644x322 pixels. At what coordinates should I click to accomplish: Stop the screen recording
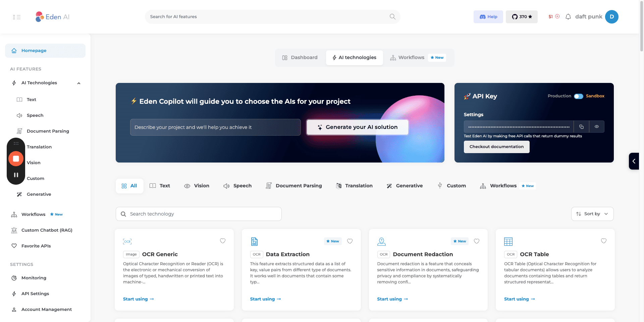pyautogui.click(x=16, y=158)
